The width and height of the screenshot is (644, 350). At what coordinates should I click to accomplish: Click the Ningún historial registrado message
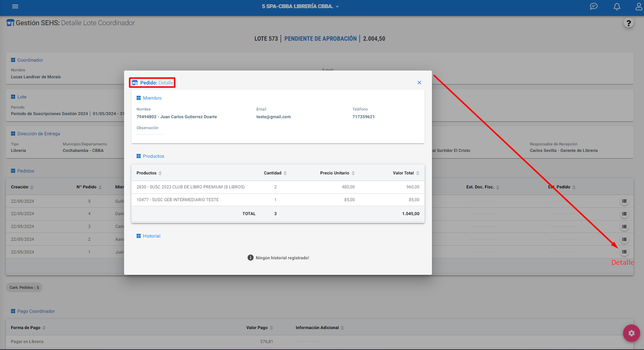(x=278, y=258)
